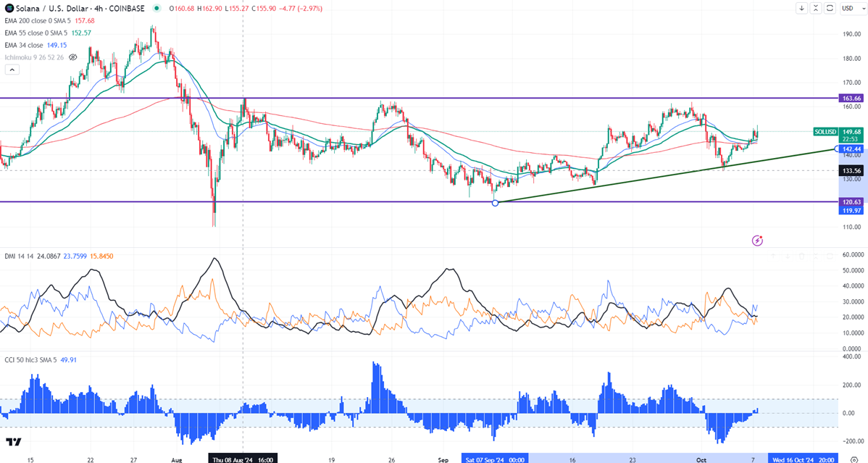Viewport: 868px width, 463px height.
Task: Click the TradingView logo at bottom-left
Action: click(13, 441)
